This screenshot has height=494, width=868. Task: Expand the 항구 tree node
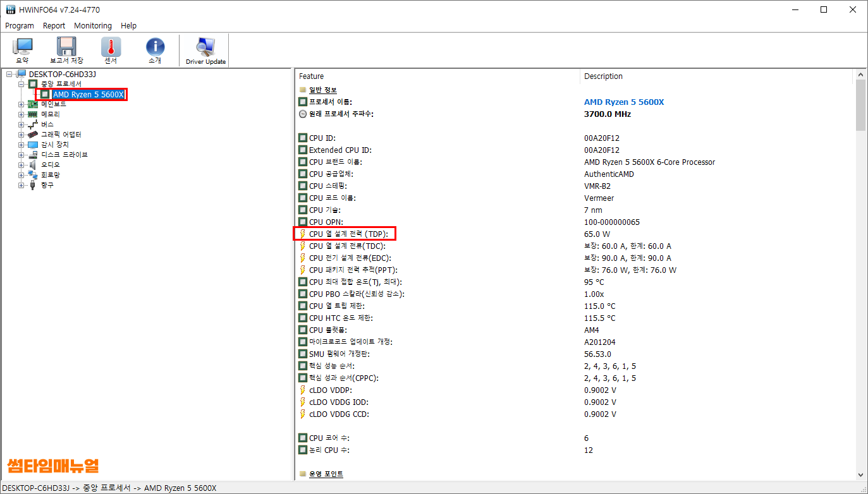[21, 185]
